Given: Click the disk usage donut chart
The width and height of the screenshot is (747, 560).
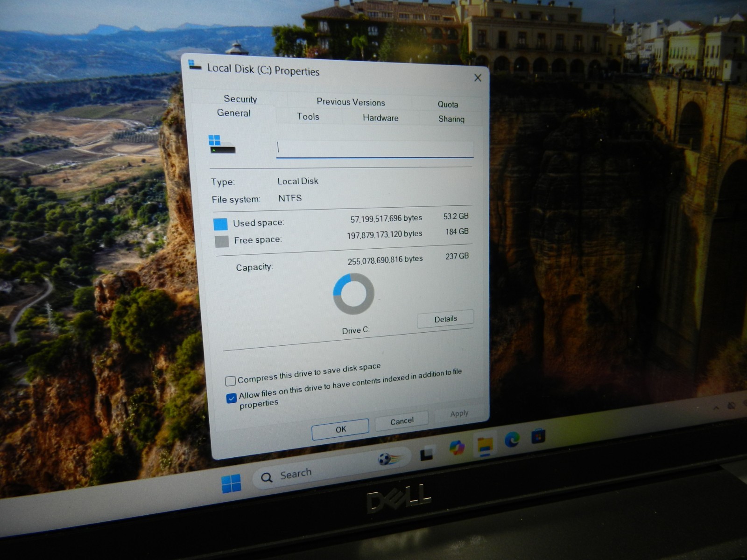Looking at the screenshot, I should pos(353,294).
